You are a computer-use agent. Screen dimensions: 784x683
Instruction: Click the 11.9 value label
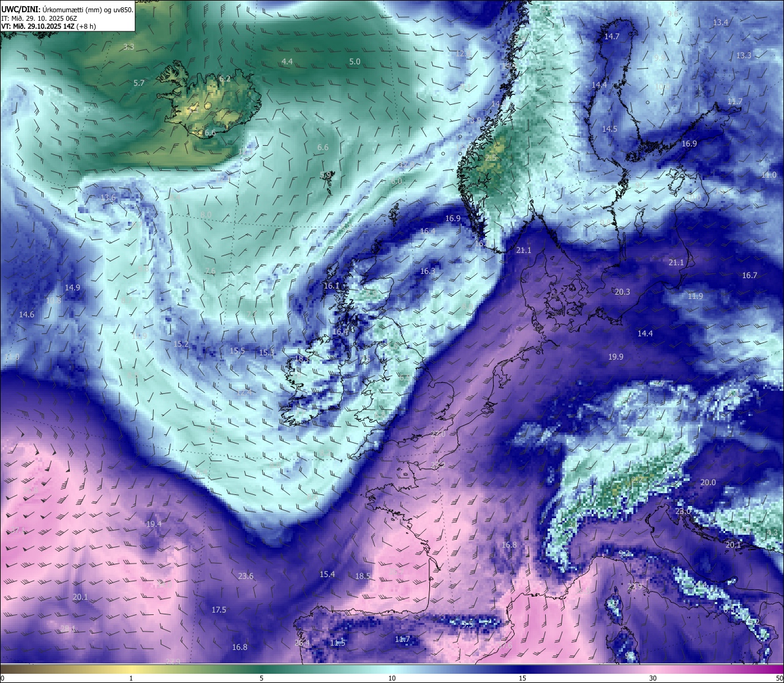point(695,296)
